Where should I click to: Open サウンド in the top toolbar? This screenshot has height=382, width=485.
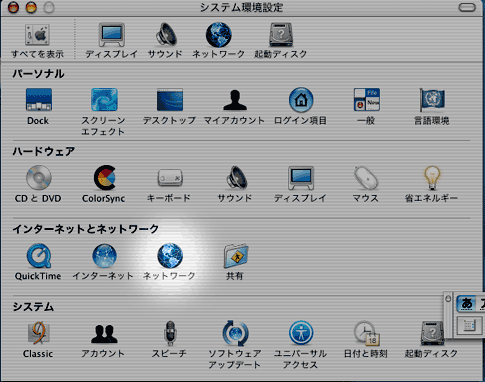click(166, 34)
